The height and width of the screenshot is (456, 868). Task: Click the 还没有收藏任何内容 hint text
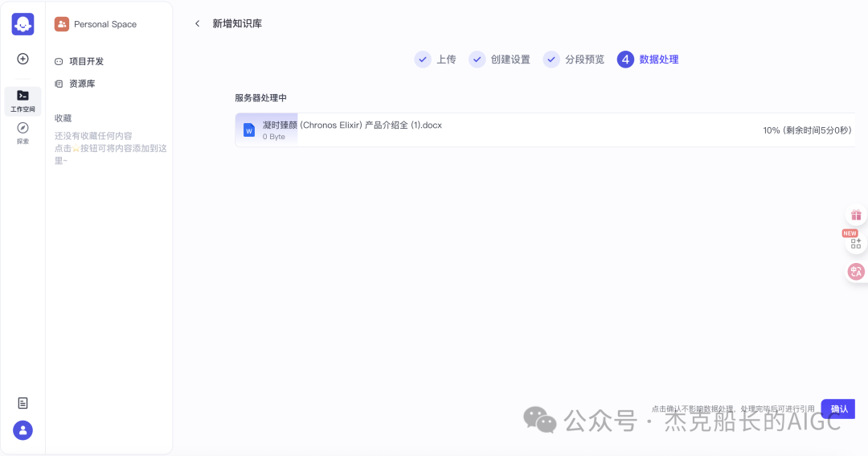click(93, 136)
